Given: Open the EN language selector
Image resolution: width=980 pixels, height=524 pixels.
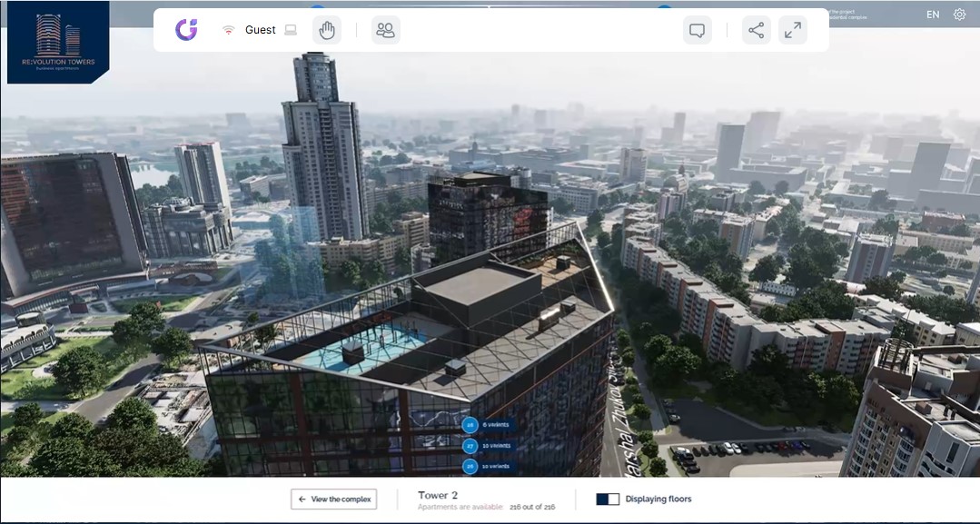Looking at the screenshot, I should click(932, 15).
